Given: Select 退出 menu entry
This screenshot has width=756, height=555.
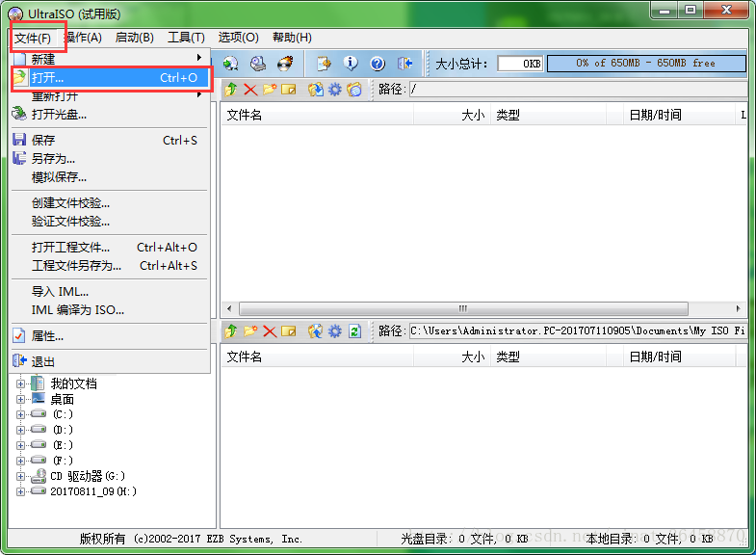Looking at the screenshot, I should tap(111, 361).
